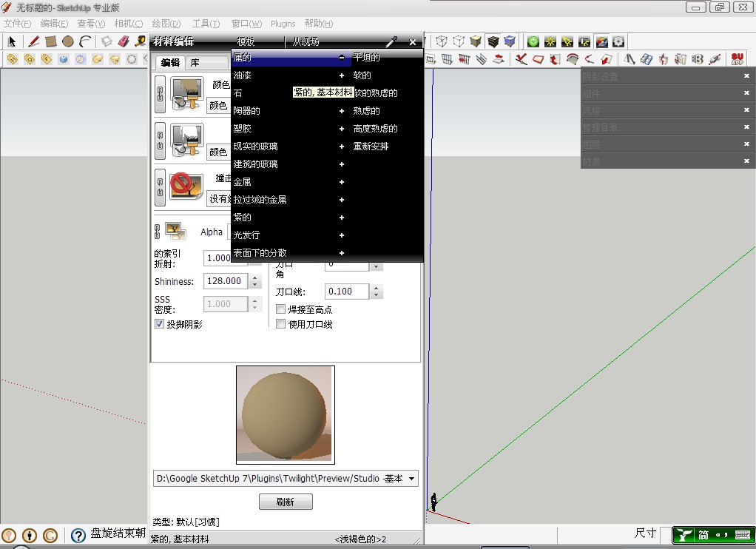Screen dimensions: 756x549
Task: Start Twilight render with green button
Action: pos(533,42)
